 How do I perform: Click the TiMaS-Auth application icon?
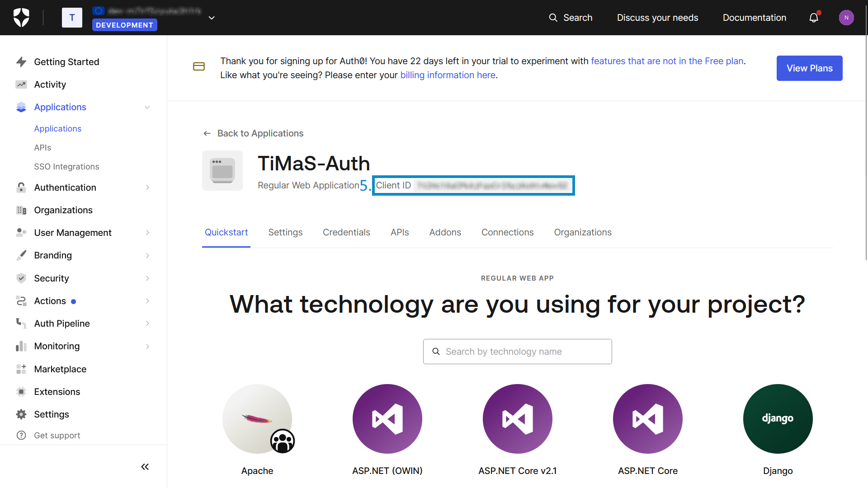222,171
